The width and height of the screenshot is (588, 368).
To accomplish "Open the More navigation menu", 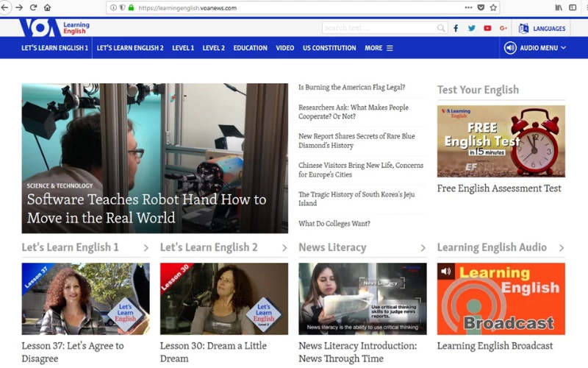I will tap(379, 48).
